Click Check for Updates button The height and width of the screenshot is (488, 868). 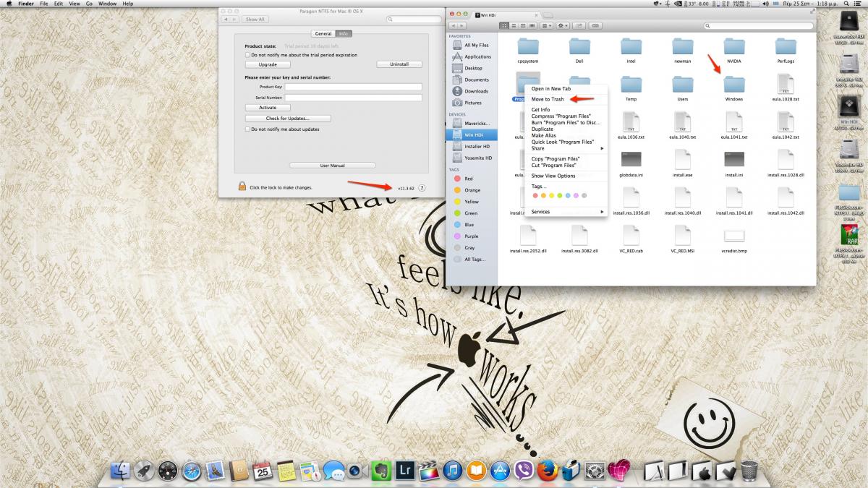click(x=288, y=118)
